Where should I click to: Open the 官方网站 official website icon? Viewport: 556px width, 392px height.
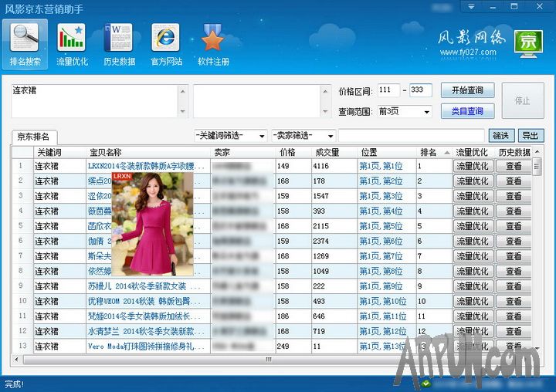pyautogui.click(x=166, y=43)
